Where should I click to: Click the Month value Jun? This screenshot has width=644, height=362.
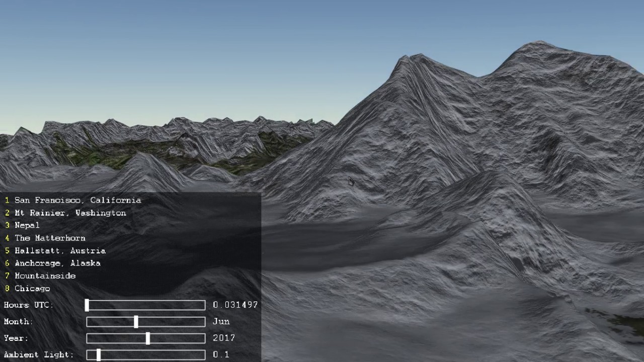[x=221, y=321]
